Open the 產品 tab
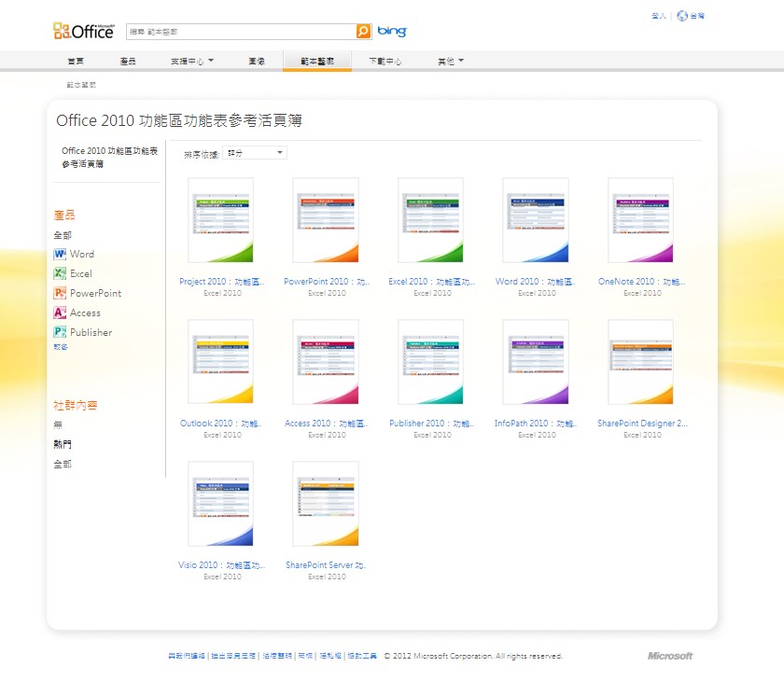The width and height of the screenshot is (784, 695). (128, 61)
